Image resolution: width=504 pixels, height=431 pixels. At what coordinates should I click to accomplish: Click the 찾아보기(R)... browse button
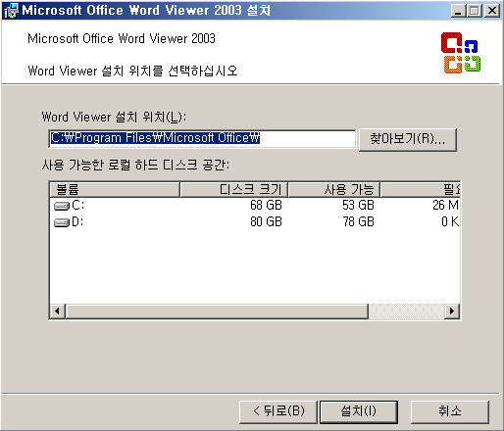[x=407, y=139]
